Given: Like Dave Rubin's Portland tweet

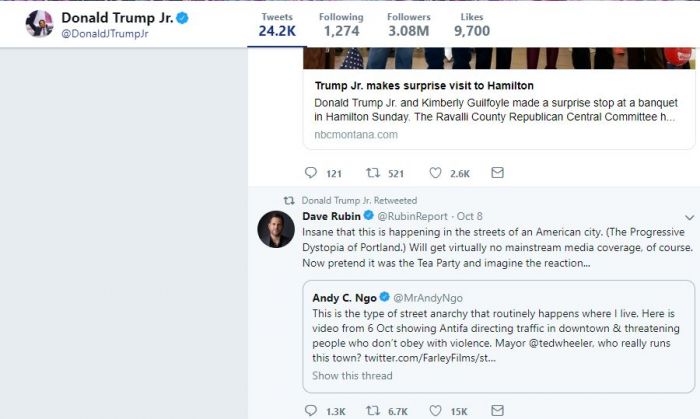Looking at the screenshot, I should tap(436, 410).
